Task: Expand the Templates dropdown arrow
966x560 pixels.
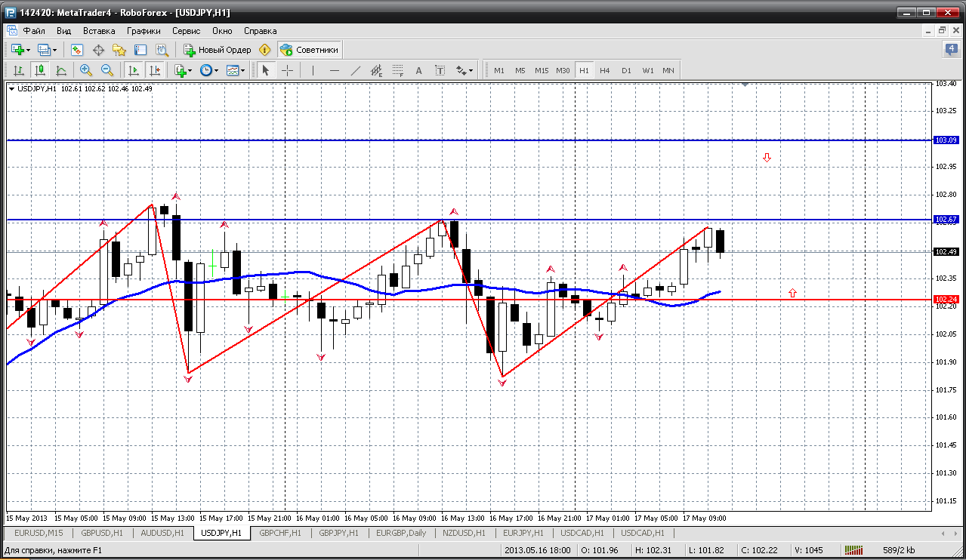Action: pyautogui.click(x=242, y=71)
